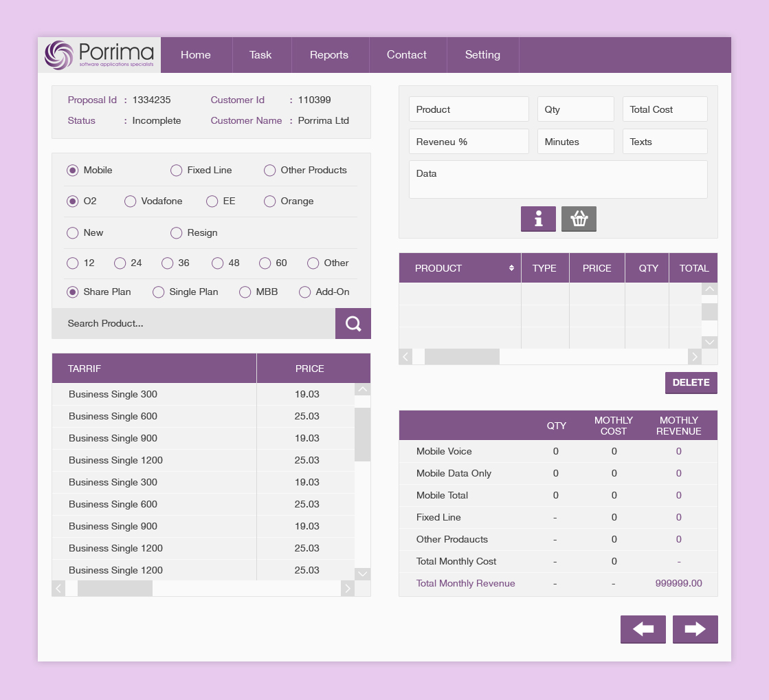The width and height of the screenshot is (769, 700).
Task: Click the DELETE button
Action: point(691,382)
